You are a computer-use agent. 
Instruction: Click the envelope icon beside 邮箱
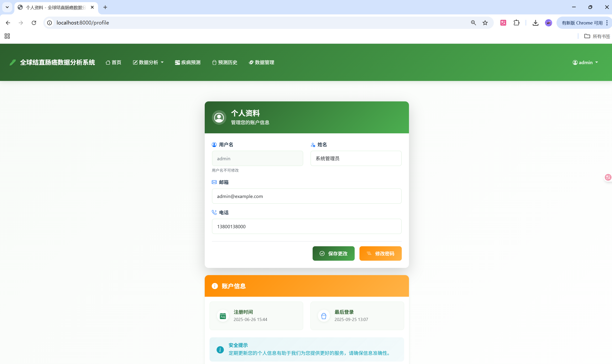[214, 182]
